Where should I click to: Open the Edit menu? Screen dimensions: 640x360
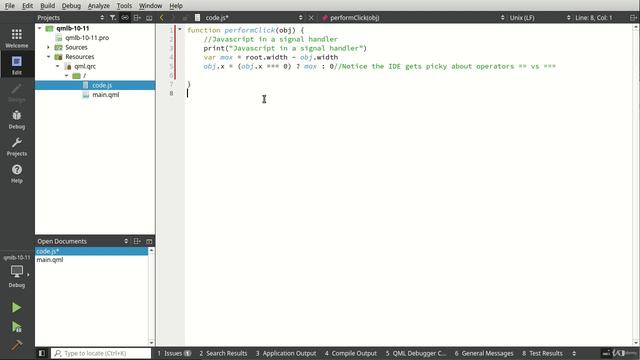(27, 6)
